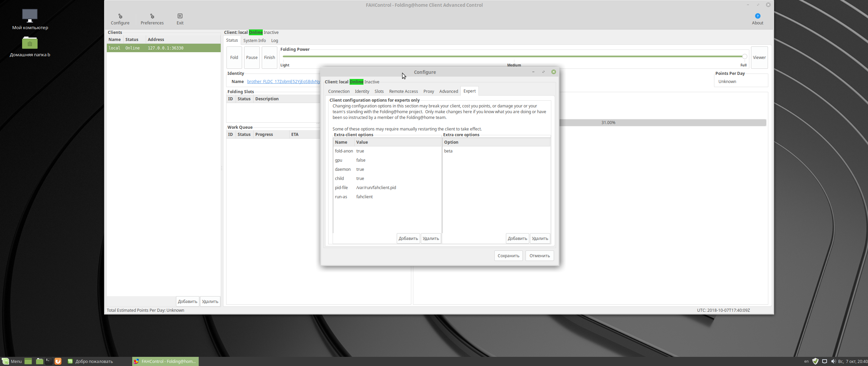Click the brother_FLDC identity name link
Viewport: 868px width, 366px height.
(x=283, y=82)
